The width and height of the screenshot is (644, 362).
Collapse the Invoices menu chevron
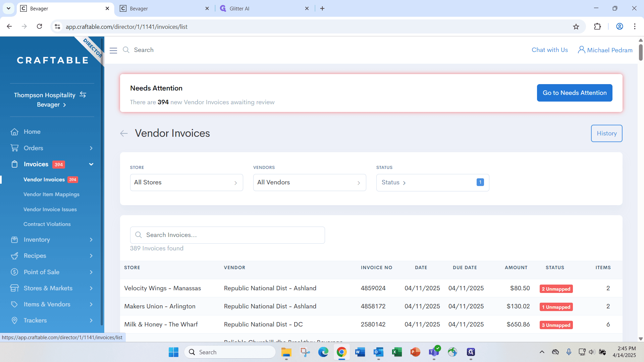click(91, 164)
